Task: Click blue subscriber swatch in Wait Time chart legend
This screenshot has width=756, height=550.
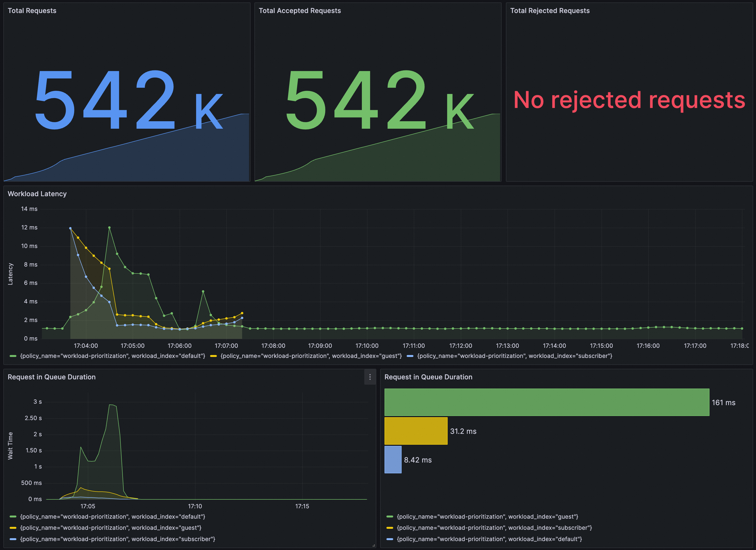Action: 13,539
